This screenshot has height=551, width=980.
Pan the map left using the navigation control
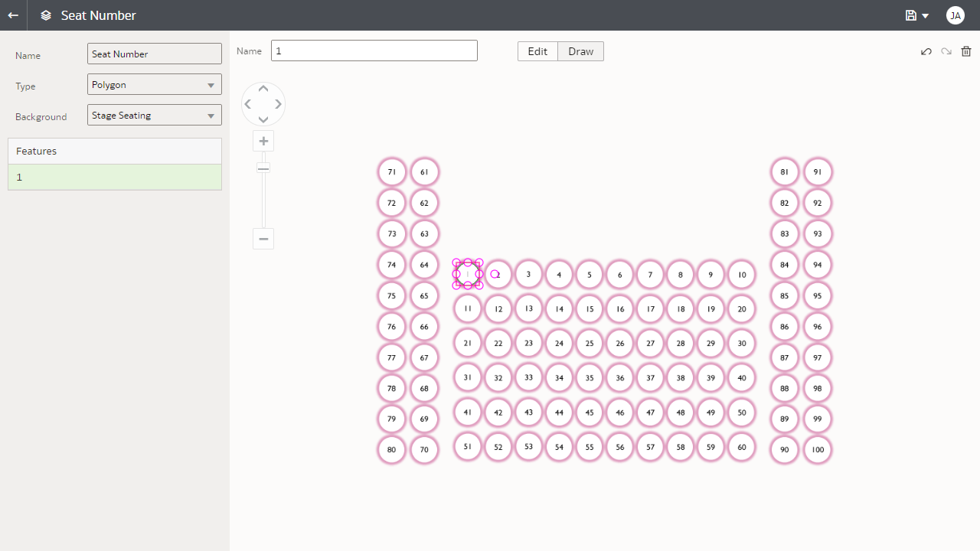(x=247, y=103)
